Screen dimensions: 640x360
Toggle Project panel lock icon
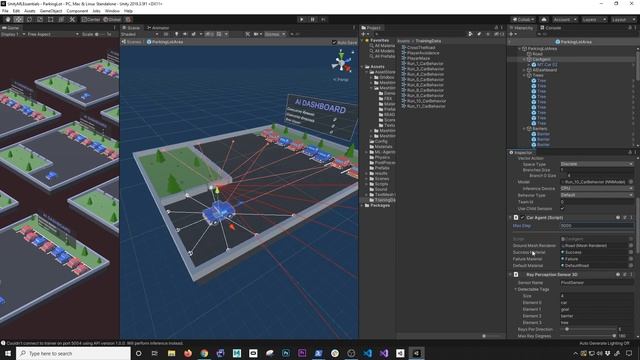496,28
